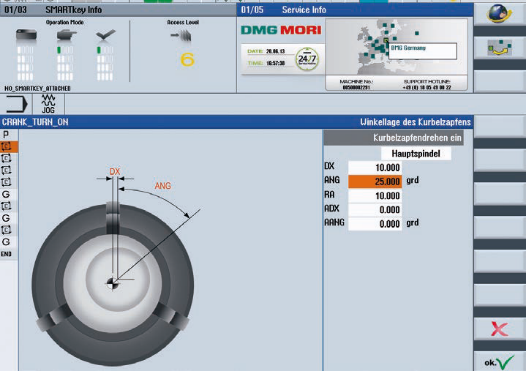Select the checkmark operation mode icon
The height and width of the screenshot is (371, 526).
105,35
